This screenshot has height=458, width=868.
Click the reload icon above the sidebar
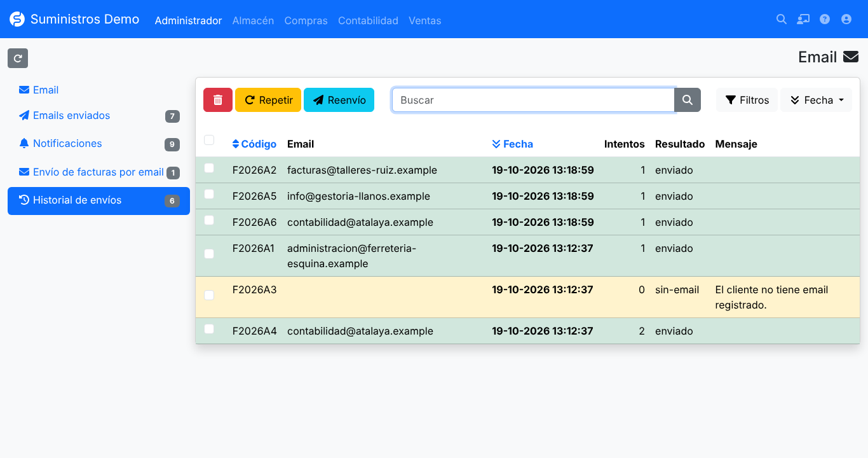(18, 58)
